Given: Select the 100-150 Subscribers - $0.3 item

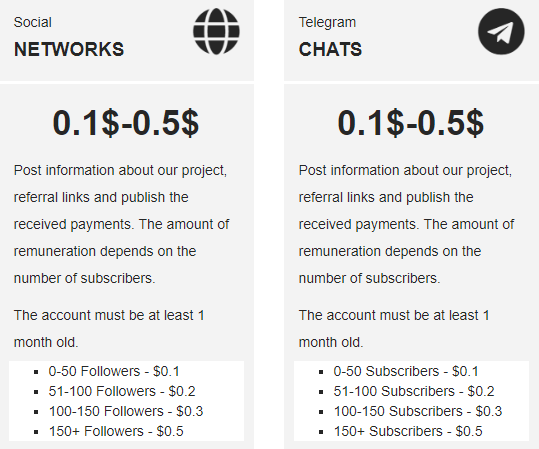Looking at the screenshot, I should pyautogui.click(x=418, y=411).
